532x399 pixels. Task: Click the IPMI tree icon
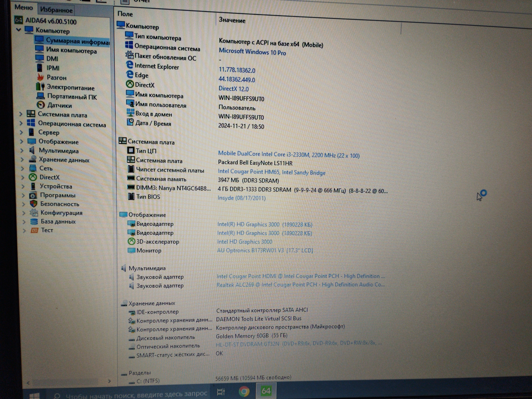click(x=40, y=67)
